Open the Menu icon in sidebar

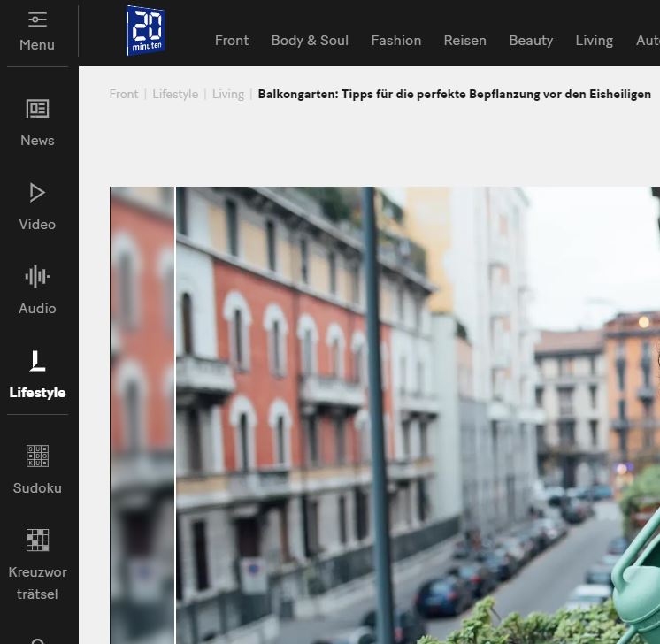(x=37, y=19)
